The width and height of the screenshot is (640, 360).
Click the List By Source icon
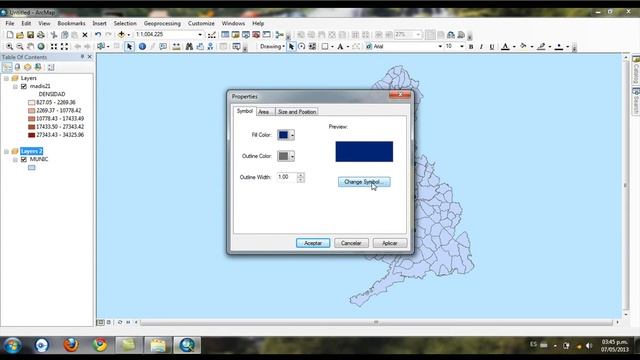coord(17,67)
